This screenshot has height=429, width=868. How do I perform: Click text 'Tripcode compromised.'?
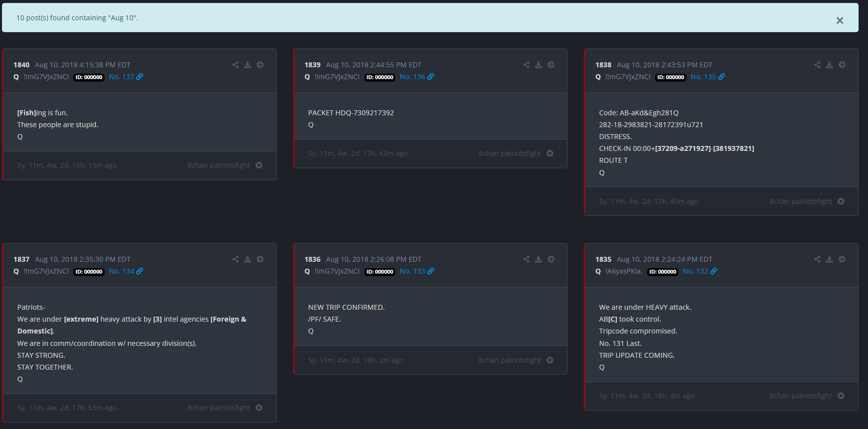tap(638, 331)
